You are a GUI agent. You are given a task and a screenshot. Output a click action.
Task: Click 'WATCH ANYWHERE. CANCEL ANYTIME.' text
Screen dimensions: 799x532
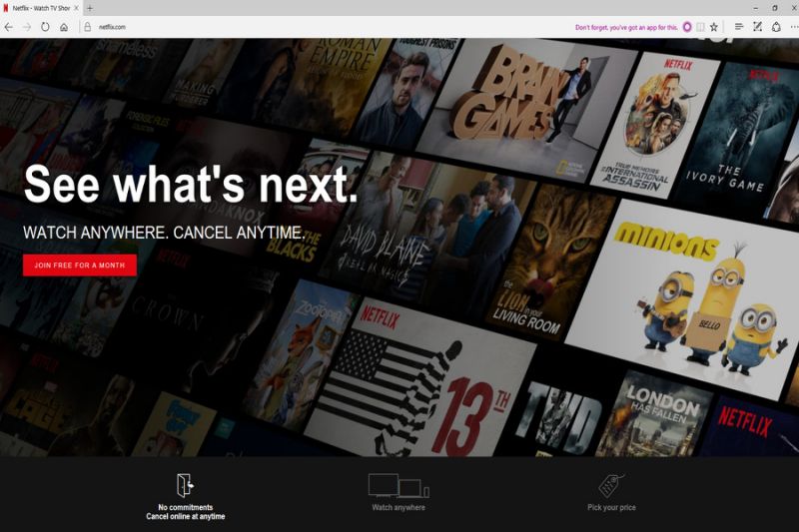(x=164, y=233)
